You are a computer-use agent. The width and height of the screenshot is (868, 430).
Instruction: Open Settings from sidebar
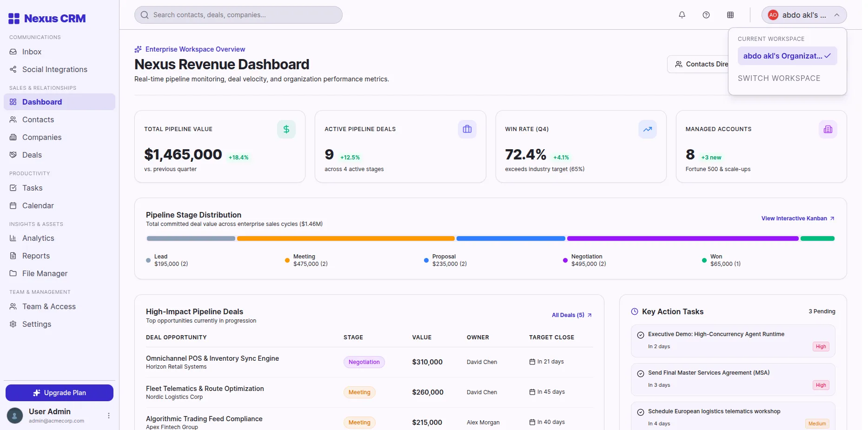[x=60, y=324]
